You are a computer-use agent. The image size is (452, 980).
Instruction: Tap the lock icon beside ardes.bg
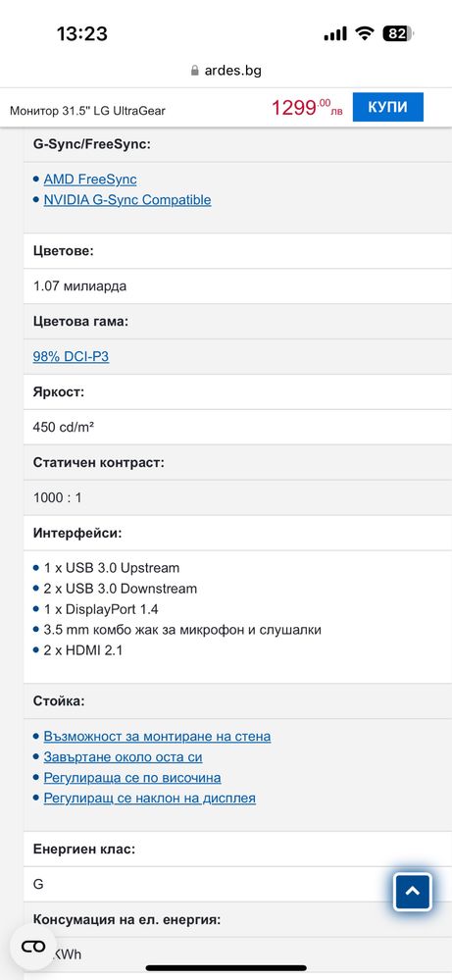194,71
